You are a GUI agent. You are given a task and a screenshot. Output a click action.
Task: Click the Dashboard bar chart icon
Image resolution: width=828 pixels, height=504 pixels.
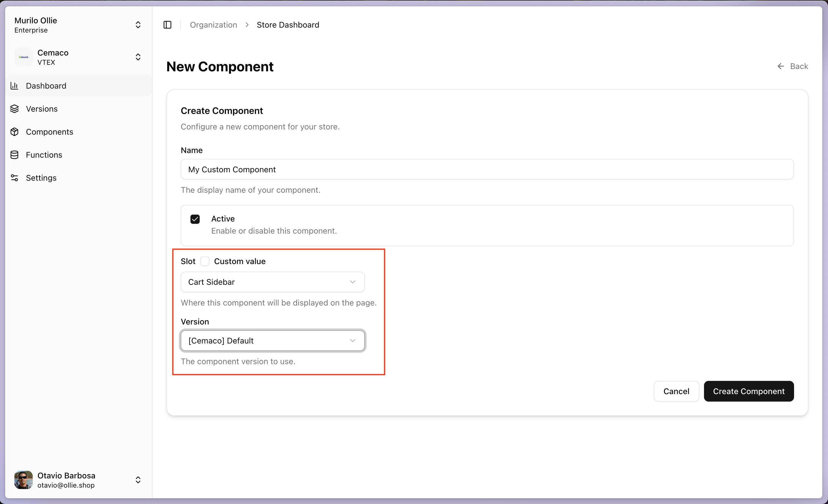click(x=14, y=86)
